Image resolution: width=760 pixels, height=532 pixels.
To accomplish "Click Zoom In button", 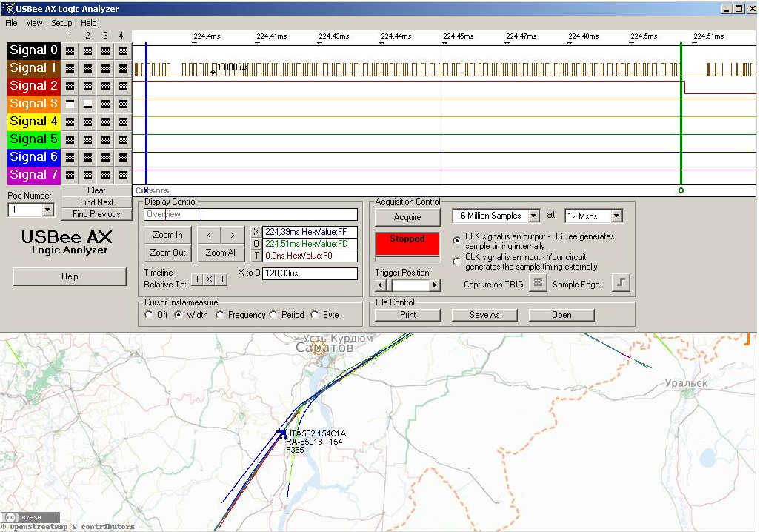I will pos(167,235).
